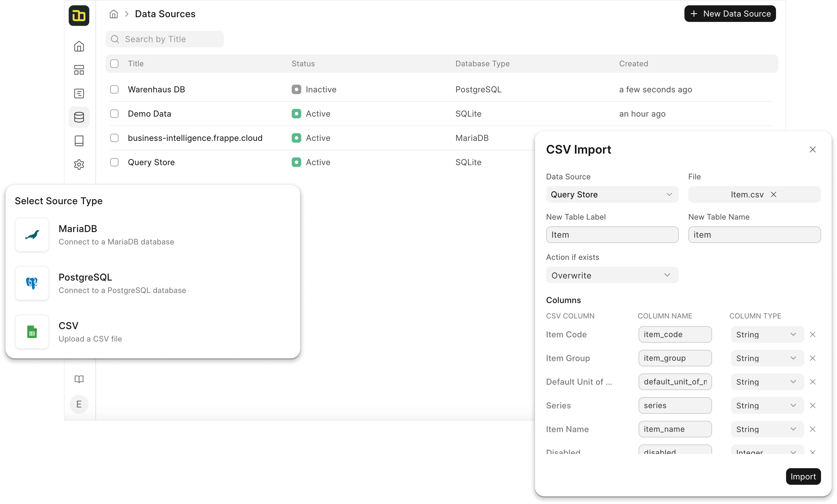Screen dimensions: 837x504
Task: Select PostgreSQL source type option
Action: (153, 283)
